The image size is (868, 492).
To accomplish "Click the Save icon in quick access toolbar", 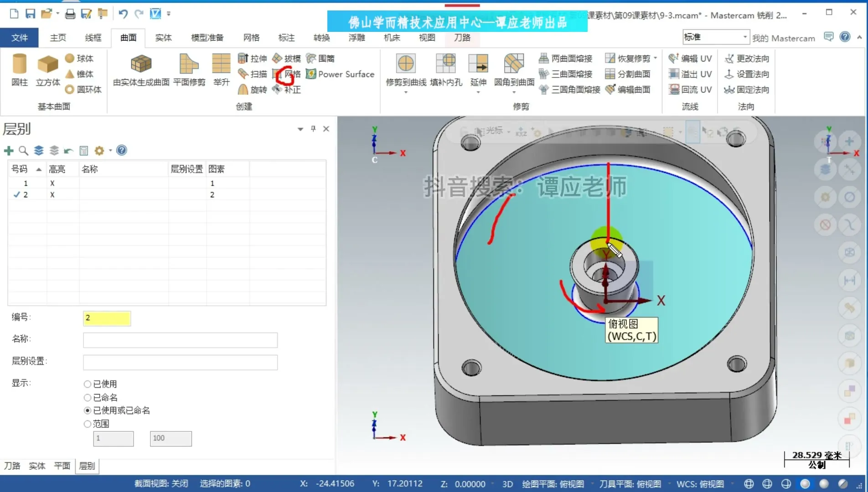I will click(30, 14).
